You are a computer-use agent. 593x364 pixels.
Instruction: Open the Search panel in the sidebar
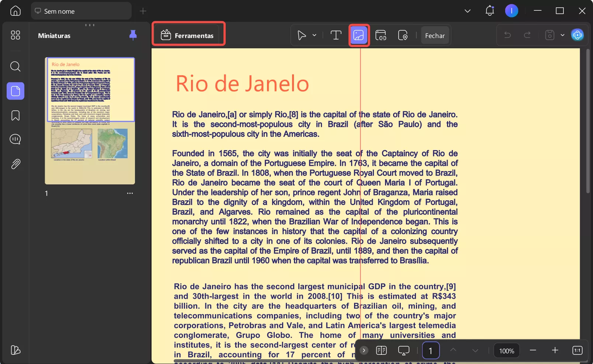click(15, 66)
